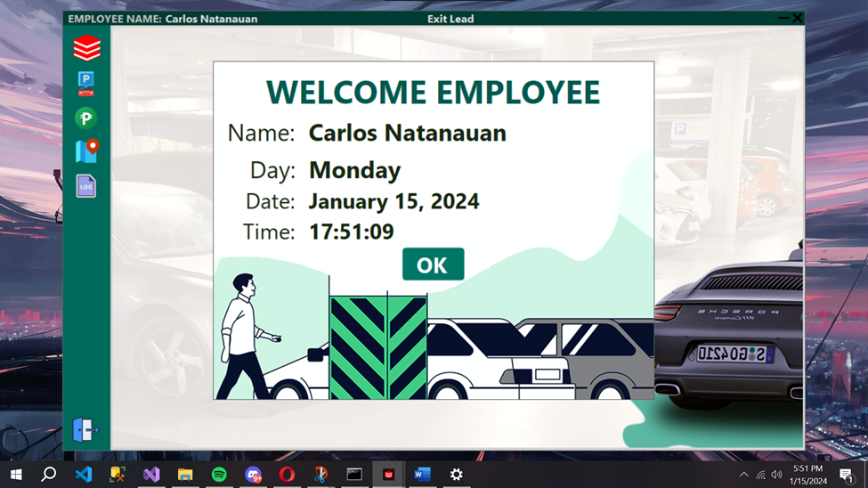Image resolution: width=868 pixels, height=488 pixels.
Task: Select the red layers app taskbar icon
Action: 389,474
